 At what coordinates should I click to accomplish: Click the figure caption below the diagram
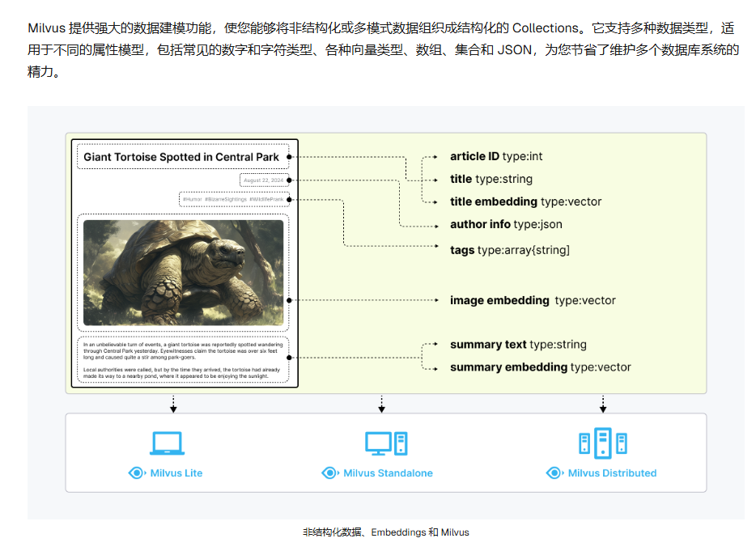386,532
